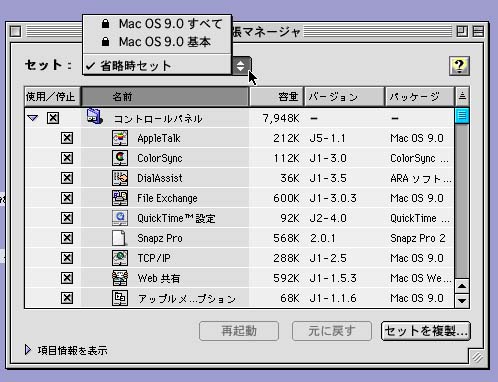Click the window close box
This screenshot has height=382, width=498.
(x=15, y=32)
